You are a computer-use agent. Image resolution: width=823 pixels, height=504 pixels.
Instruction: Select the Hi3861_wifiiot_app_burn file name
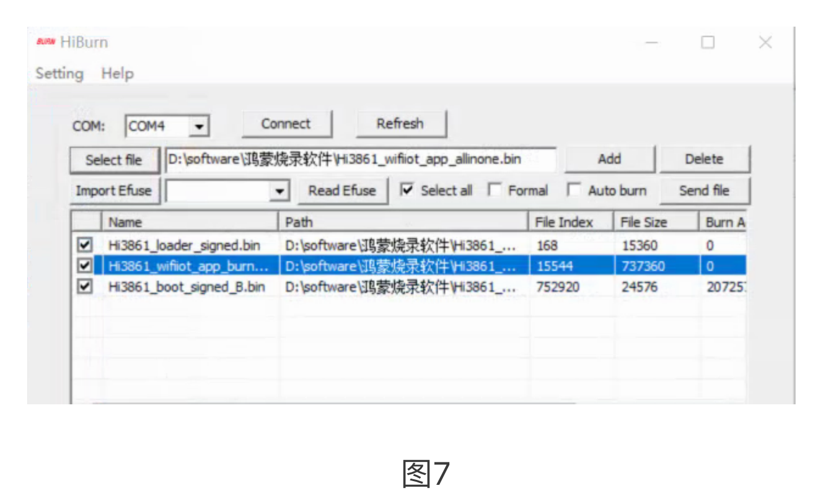[x=188, y=266]
